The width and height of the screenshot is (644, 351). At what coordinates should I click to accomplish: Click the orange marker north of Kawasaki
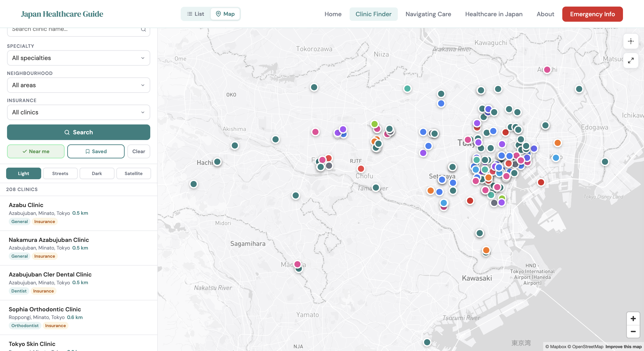(x=486, y=250)
